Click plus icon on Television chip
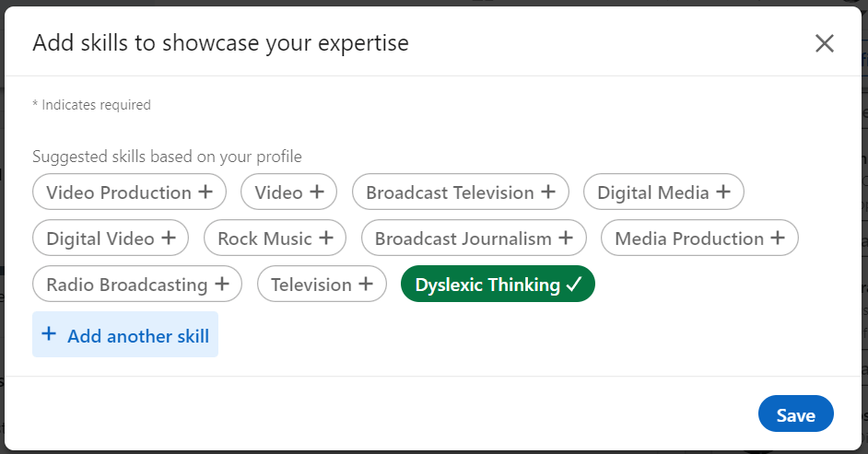The height and width of the screenshot is (454, 868). 366,285
